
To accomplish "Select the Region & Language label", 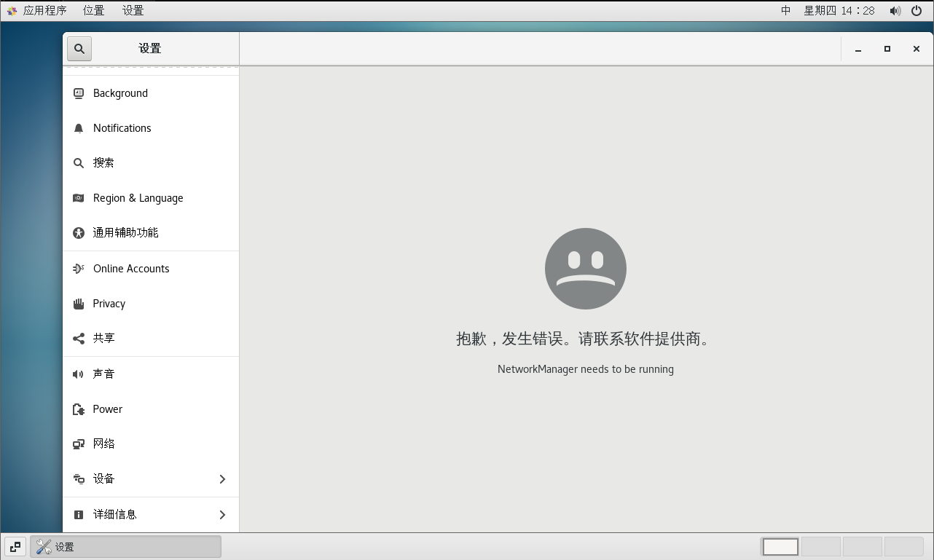I will click(x=138, y=198).
